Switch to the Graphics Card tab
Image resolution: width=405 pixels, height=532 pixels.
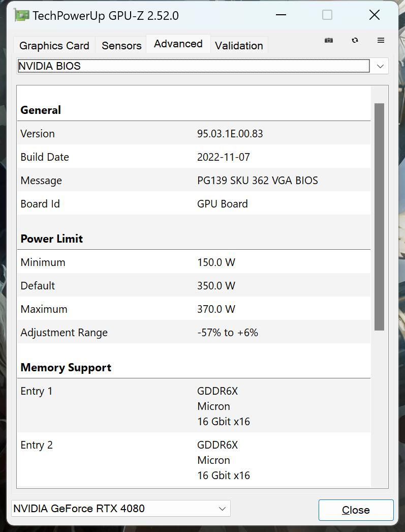54,45
